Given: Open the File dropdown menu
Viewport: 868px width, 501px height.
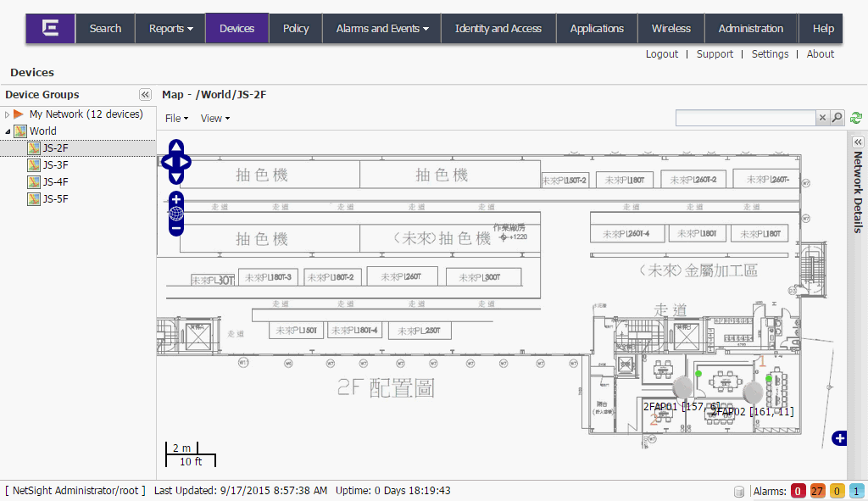Looking at the screenshot, I should [x=176, y=119].
